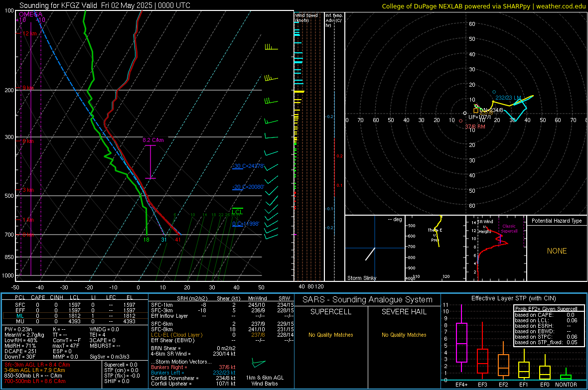Select the SFC-1km kinematics row

(x=222, y=305)
